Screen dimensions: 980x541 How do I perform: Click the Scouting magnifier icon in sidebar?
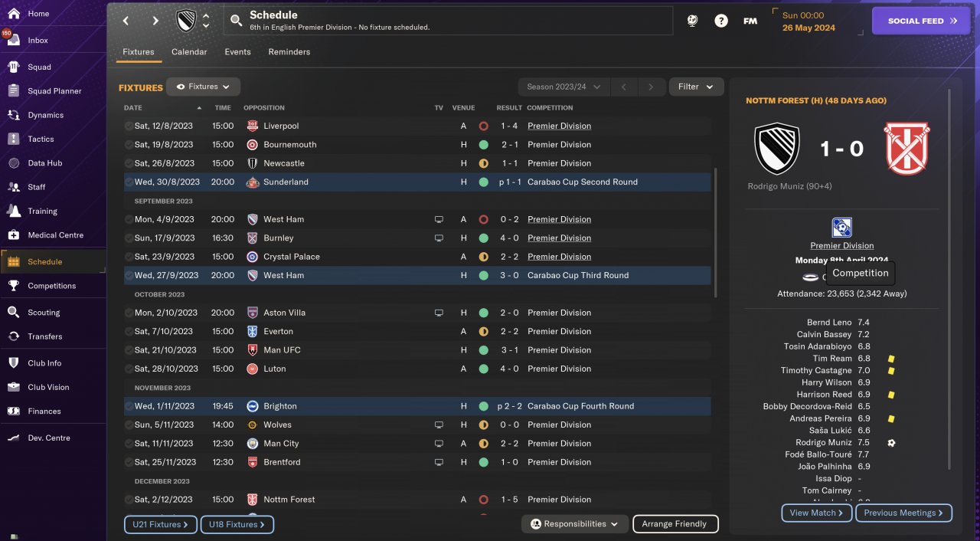pyautogui.click(x=13, y=312)
